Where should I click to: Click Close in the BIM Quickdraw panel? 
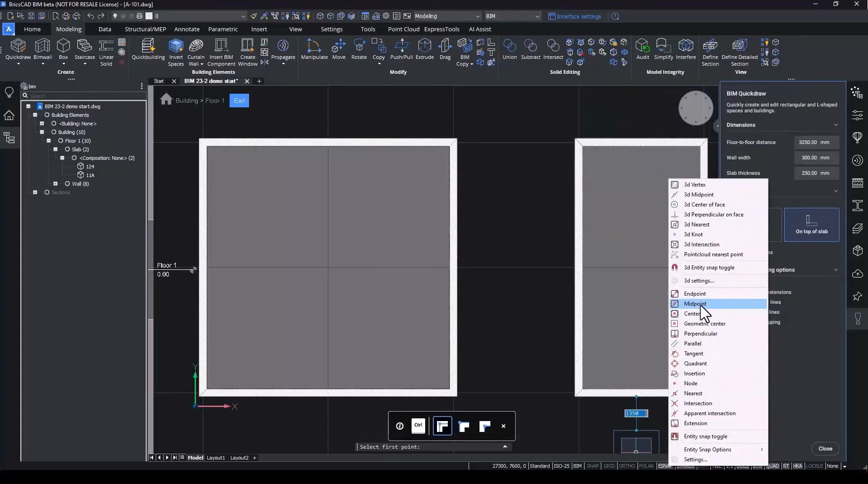tap(825, 448)
